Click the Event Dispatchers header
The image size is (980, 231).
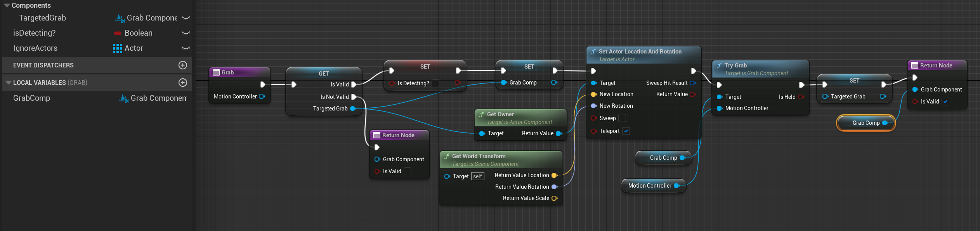click(x=97, y=65)
